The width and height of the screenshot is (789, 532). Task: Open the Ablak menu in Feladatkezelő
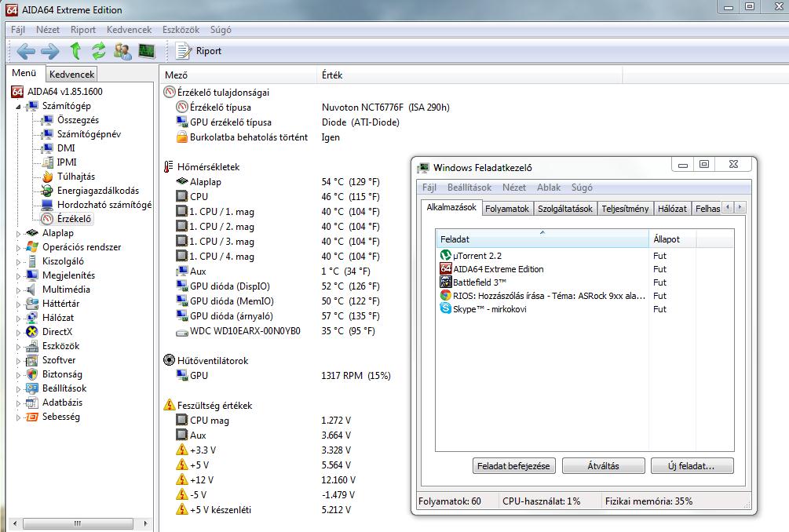[549, 188]
